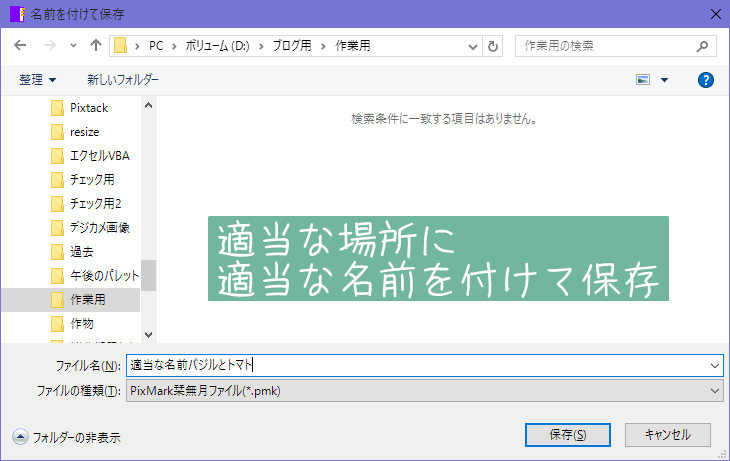Open the address bar history dropdown
The image size is (730, 461).
tap(473, 46)
